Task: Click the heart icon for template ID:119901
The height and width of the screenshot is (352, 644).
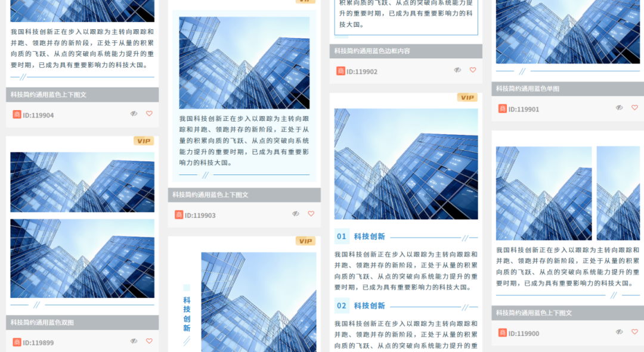Action: point(634,108)
